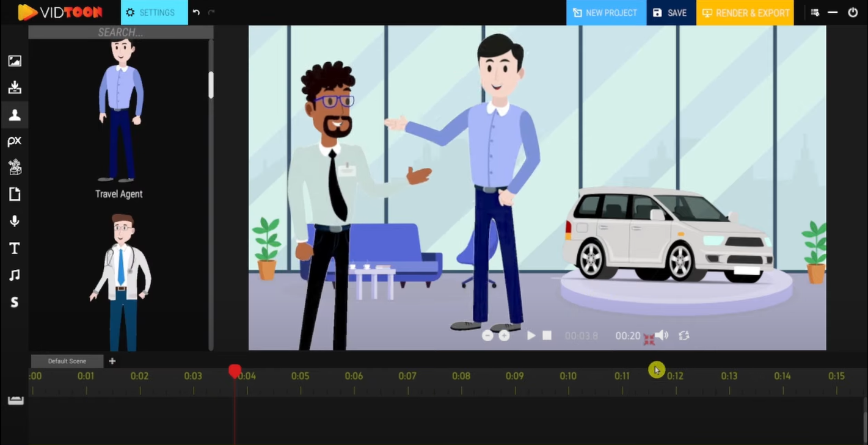Click the Render & Export button
868x445 pixels.
(x=745, y=12)
